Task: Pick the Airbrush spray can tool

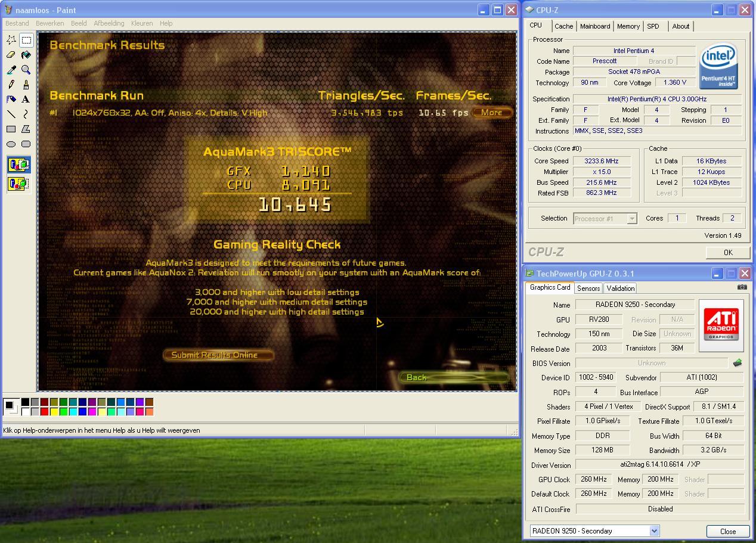Action: (11, 100)
